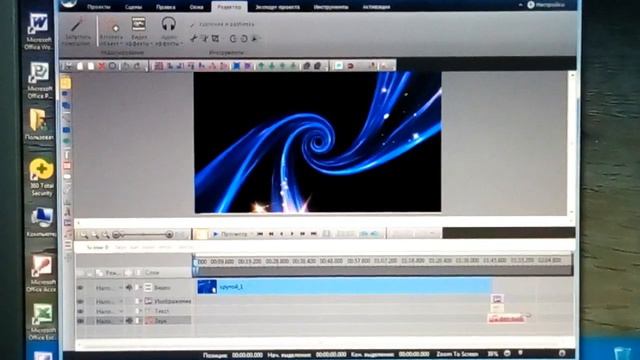The image size is (640, 360).
Task: Click the 38% zoom value in status bar
Action: 493,354
